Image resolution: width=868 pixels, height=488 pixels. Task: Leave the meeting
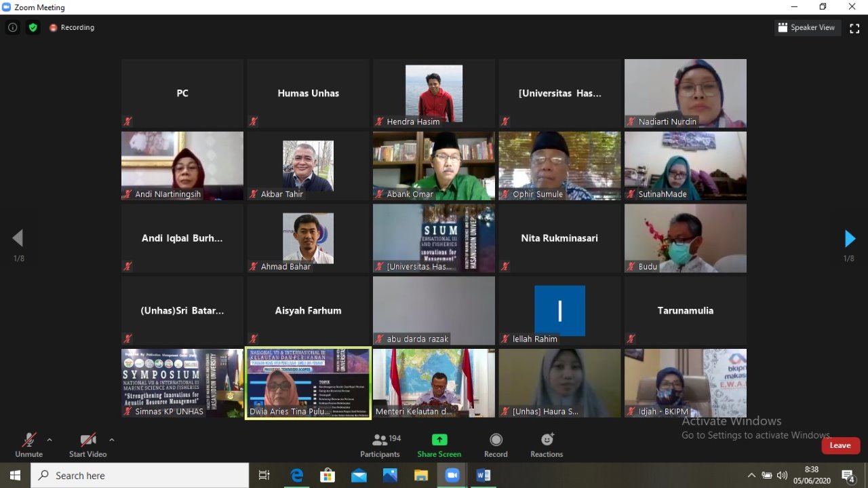[840, 445]
